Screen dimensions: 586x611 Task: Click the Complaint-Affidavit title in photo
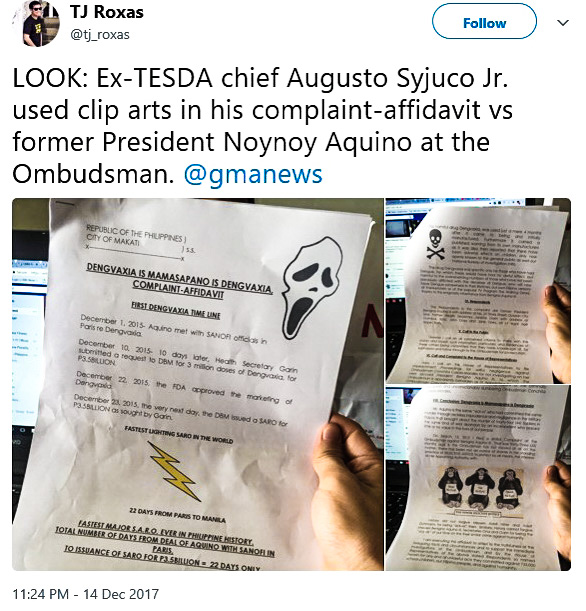pos(178,291)
